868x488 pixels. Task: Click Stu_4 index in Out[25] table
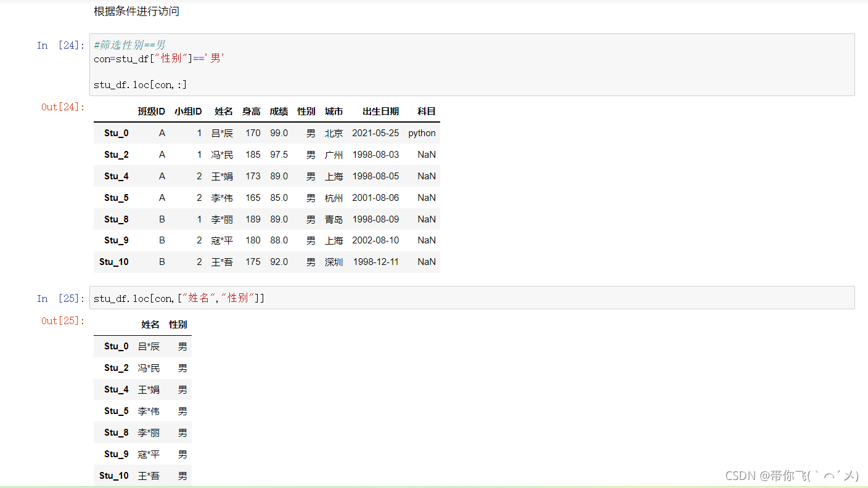point(117,389)
